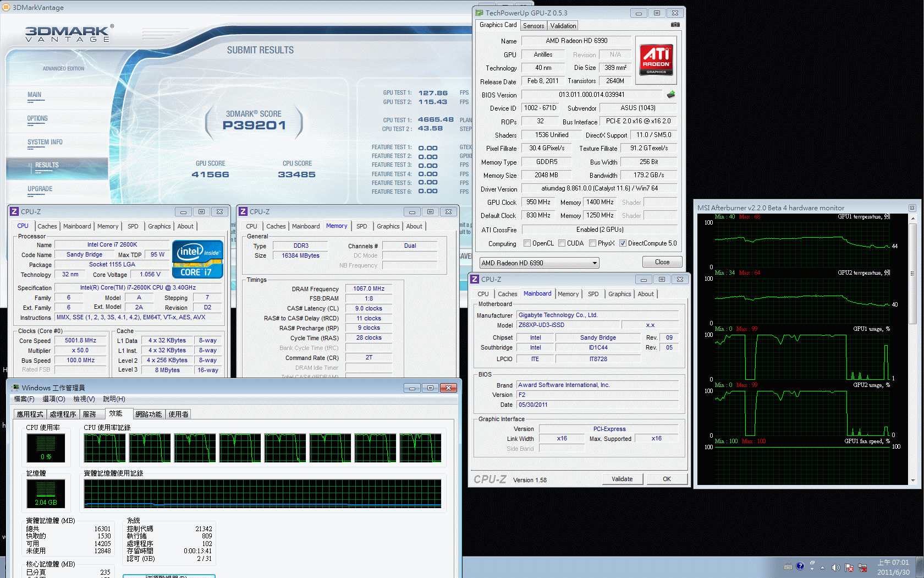Click the Afterburner monitor scrollbar thumb
The height and width of the screenshot is (578, 924).
(913, 274)
